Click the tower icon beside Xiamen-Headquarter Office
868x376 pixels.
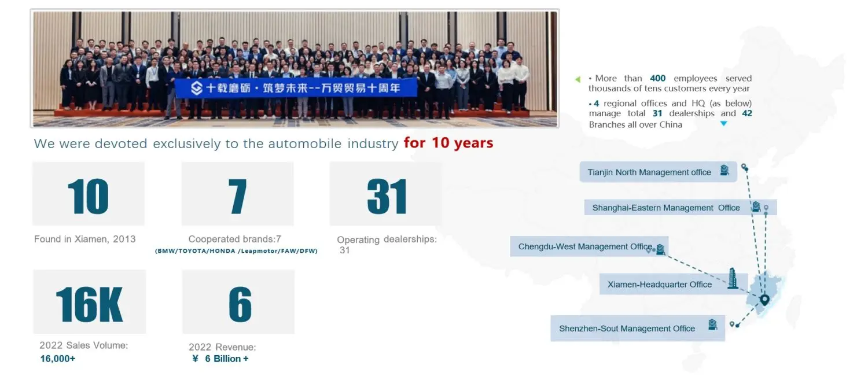(x=733, y=278)
